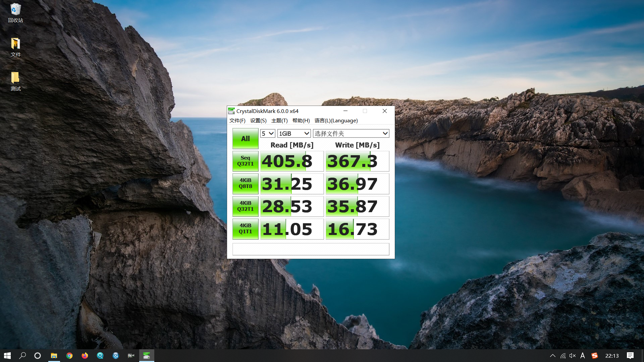Show hidden system tray icons
Image resolution: width=644 pixels, height=362 pixels.
553,356
